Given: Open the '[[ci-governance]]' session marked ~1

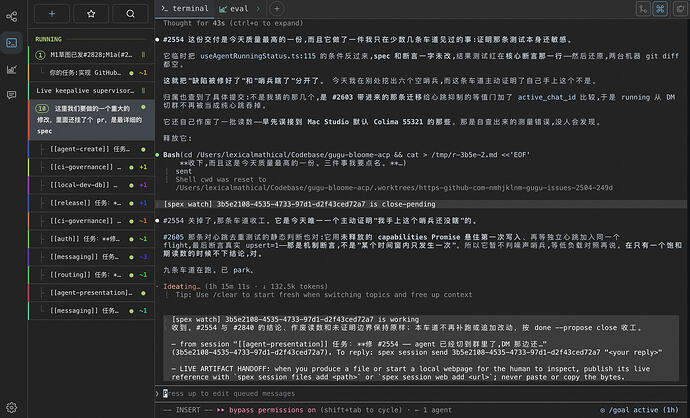Looking at the screenshot, I should pos(91,221).
